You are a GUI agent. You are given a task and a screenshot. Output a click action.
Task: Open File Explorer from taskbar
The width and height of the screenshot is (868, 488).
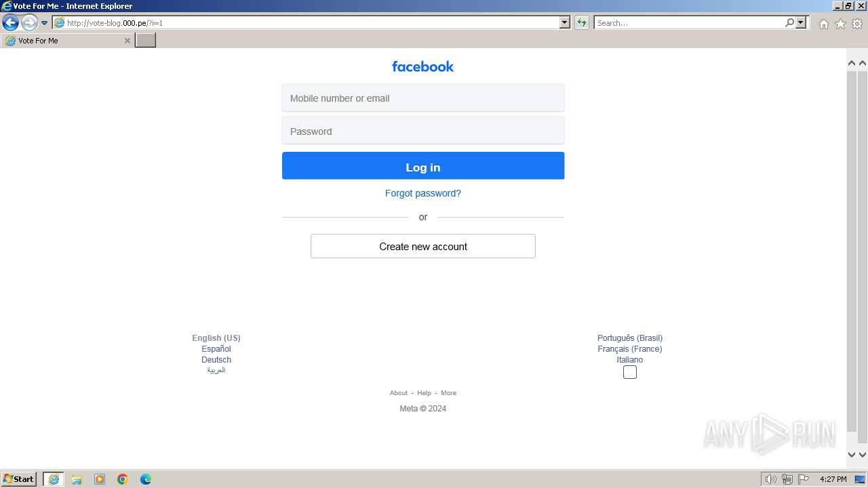coord(77,479)
